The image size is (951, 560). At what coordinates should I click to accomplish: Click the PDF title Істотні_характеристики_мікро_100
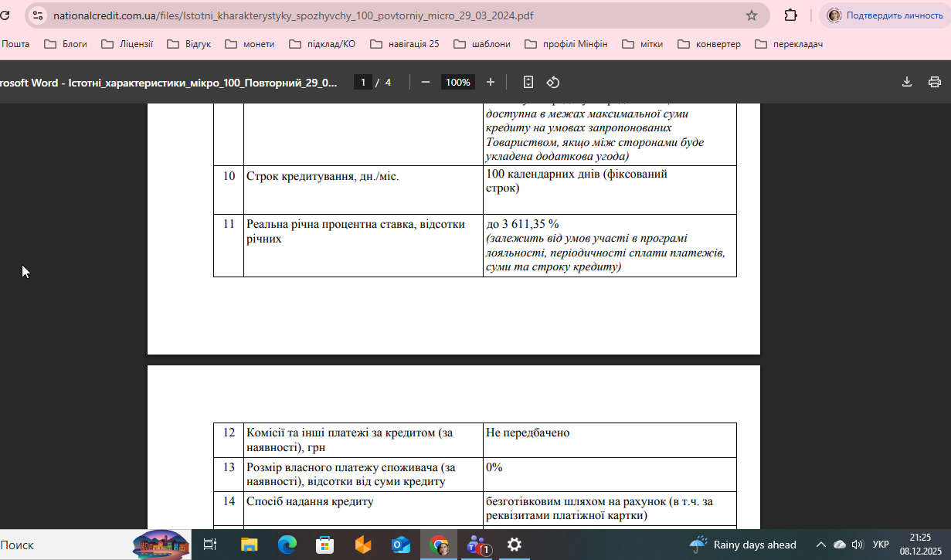pyautogui.click(x=168, y=82)
